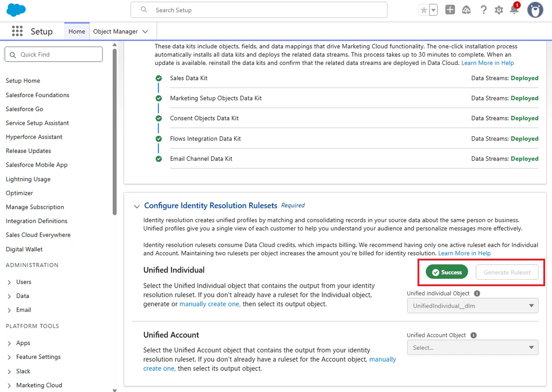Expand the Users tree item

pos(9,282)
